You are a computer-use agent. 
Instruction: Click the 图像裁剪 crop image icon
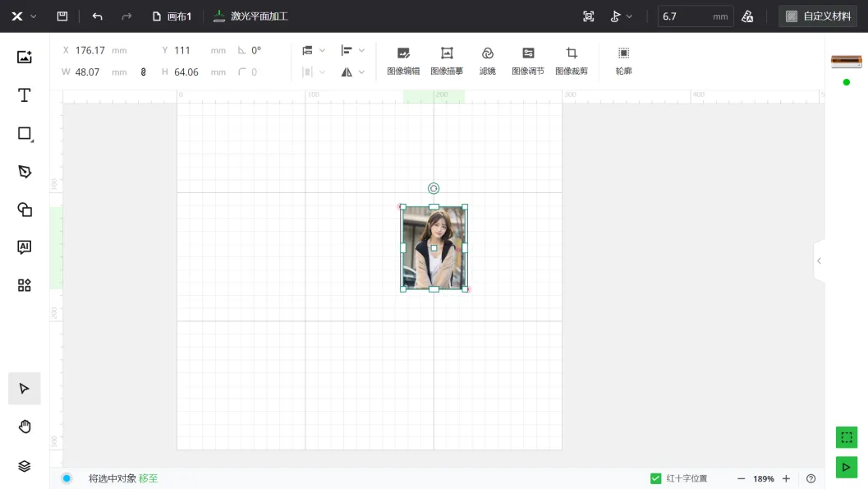click(572, 60)
